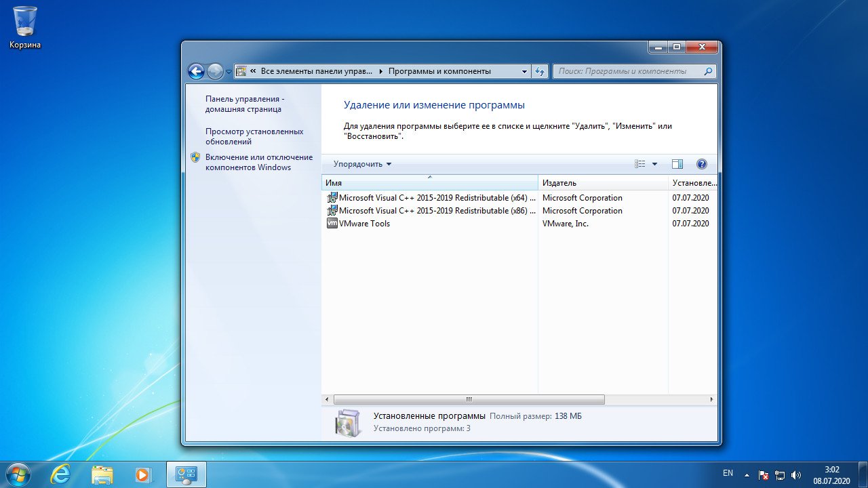
Task: Sort by the 'Установле...' column header
Action: [692, 183]
